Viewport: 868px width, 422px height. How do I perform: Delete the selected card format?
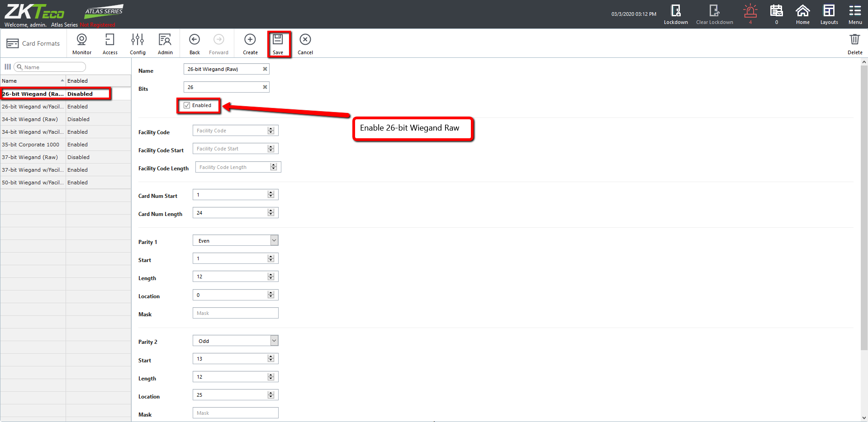(x=855, y=44)
